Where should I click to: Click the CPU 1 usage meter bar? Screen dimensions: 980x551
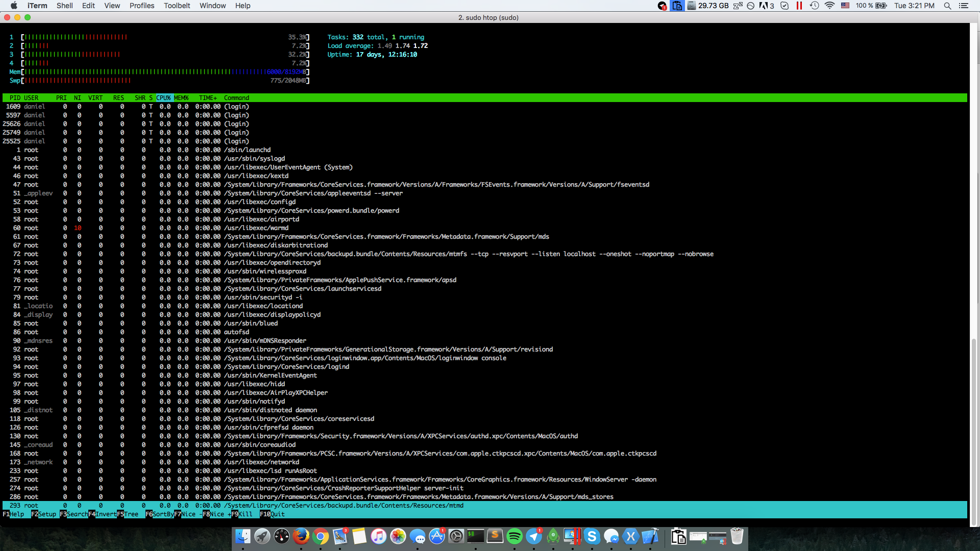[x=159, y=37]
